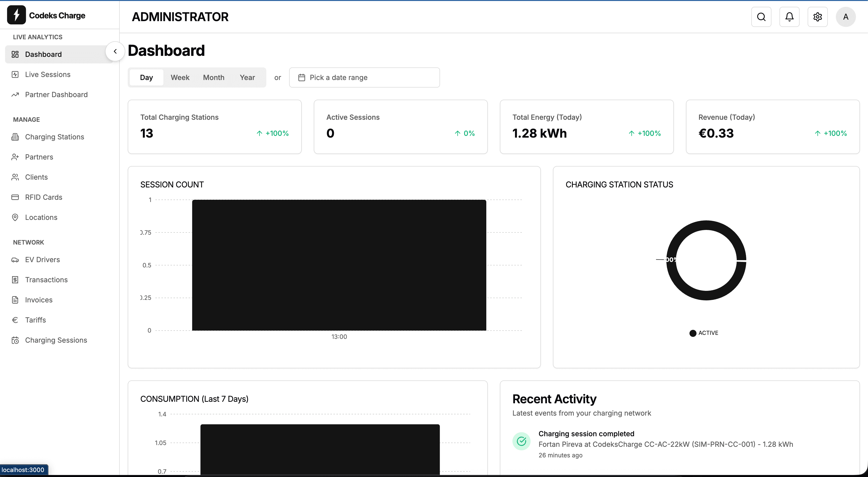Open EV Drivers in the Network section
This screenshot has width=868, height=477.
[42, 260]
